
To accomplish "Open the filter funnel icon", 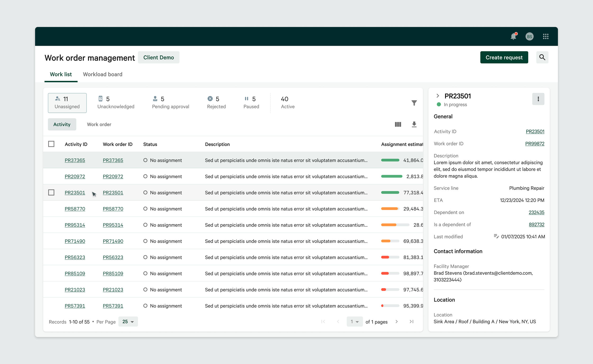I will click(414, 103).
